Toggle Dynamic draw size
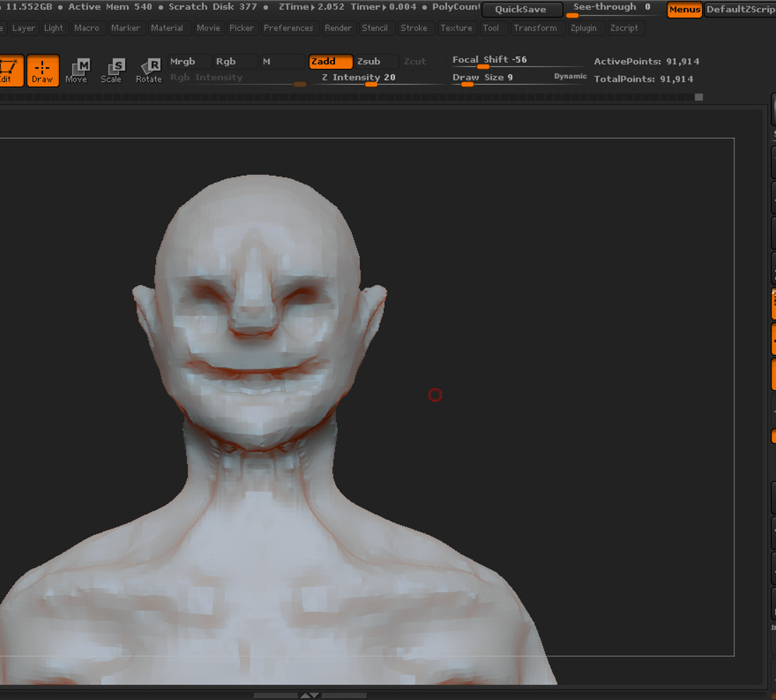 click(570, 76)
